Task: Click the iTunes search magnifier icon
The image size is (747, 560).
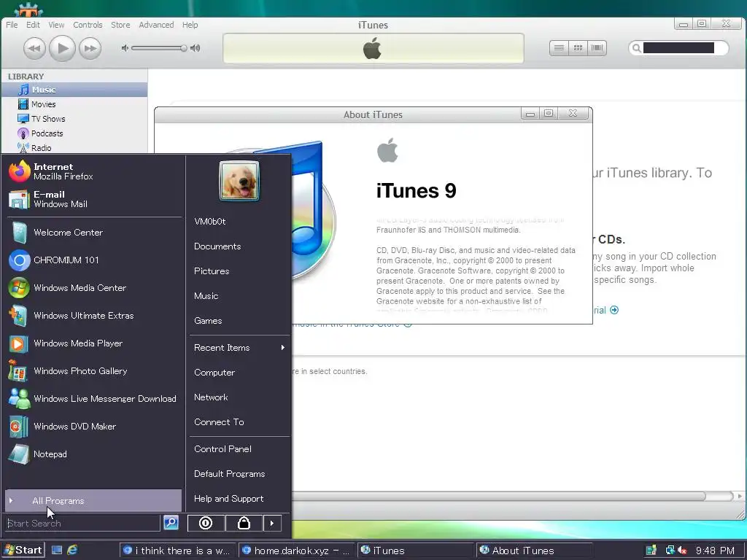Action: (636, 48)
